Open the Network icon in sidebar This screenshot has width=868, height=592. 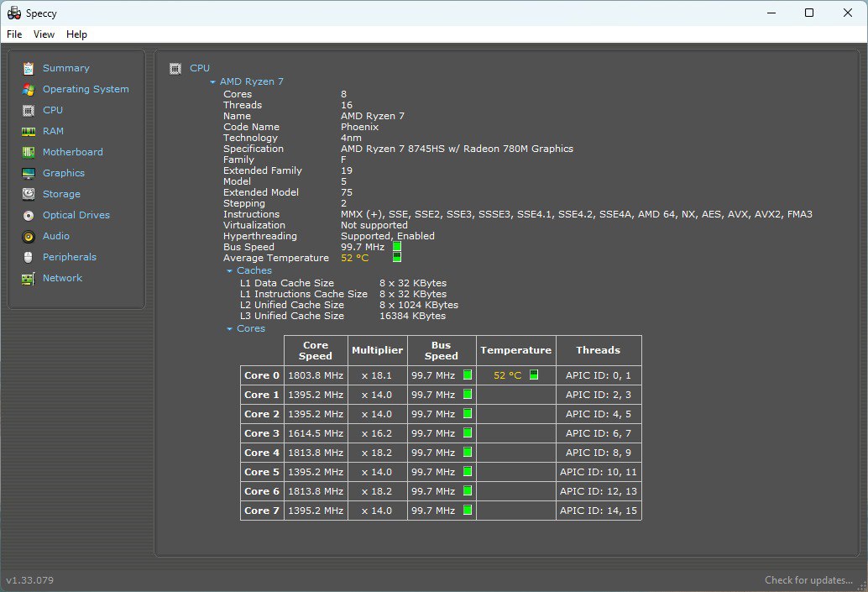(x=29, y=279)
